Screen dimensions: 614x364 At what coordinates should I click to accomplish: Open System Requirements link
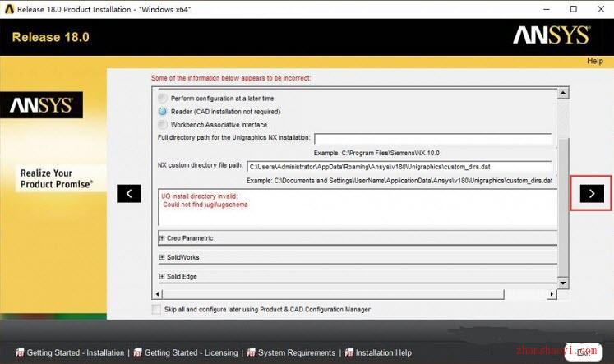tap(297, 352)
